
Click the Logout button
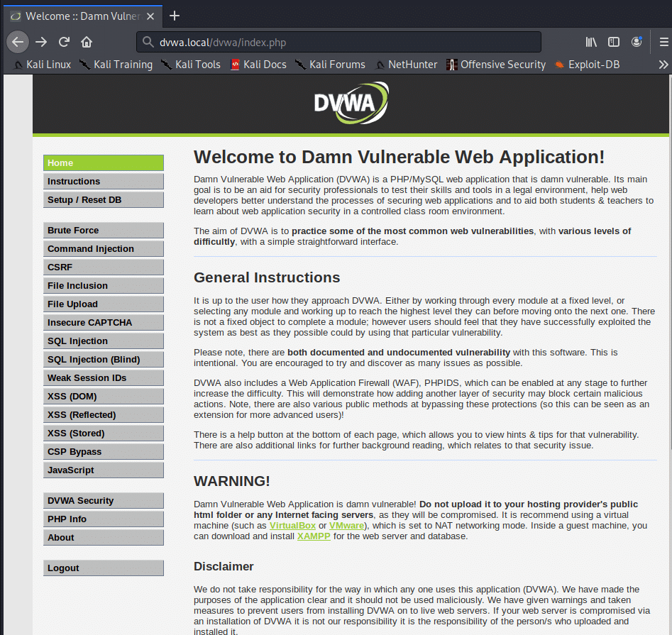(103, 568)
